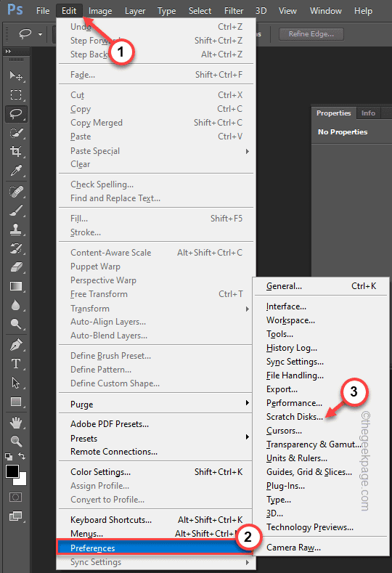Open the File menu

[x=43, y=11]
